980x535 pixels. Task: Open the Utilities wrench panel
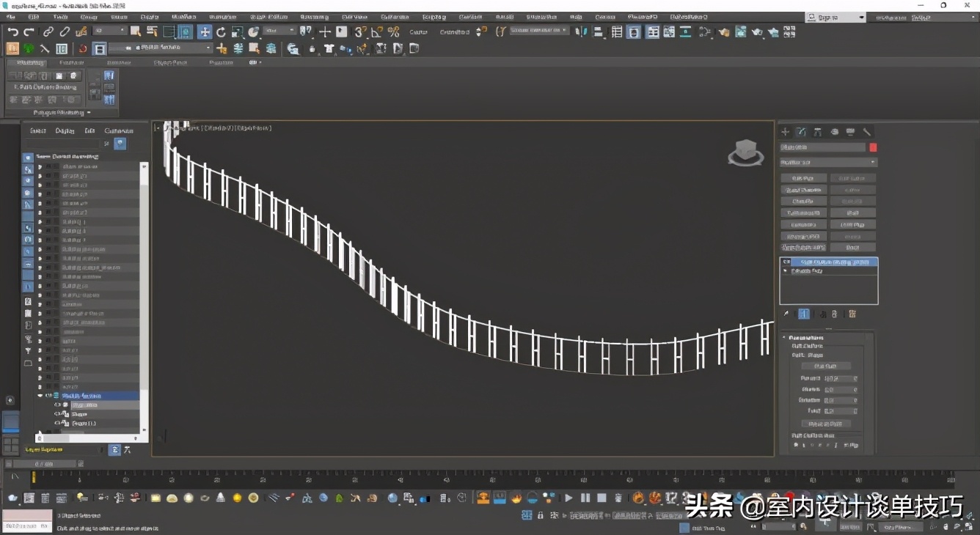coord(866,132)
